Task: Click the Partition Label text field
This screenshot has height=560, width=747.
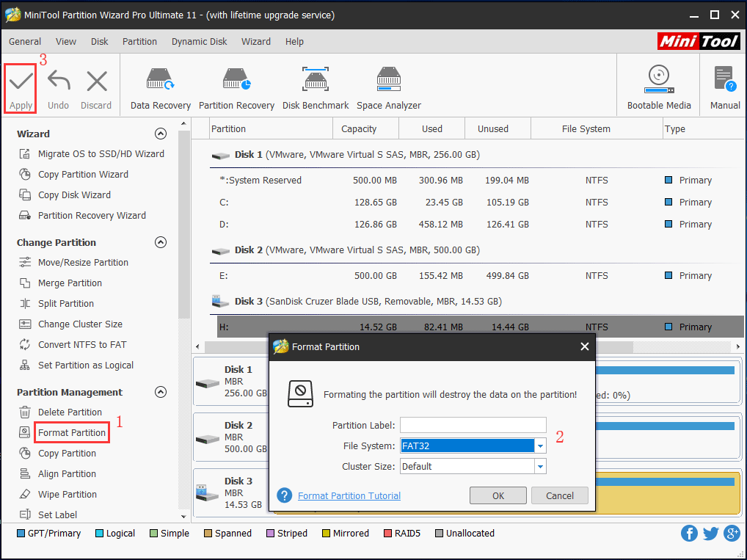Action: [x=473, y=425]
